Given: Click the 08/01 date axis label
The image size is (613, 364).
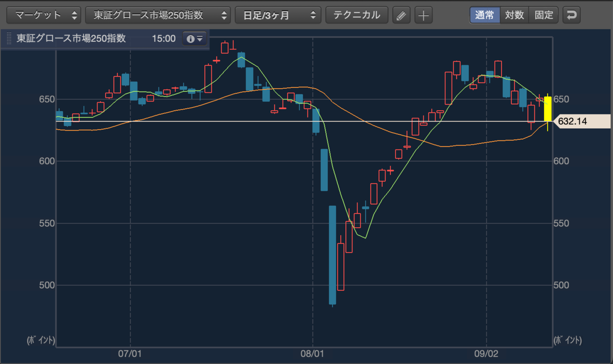Looking at the screenshot, I should [x=312, y=353].
